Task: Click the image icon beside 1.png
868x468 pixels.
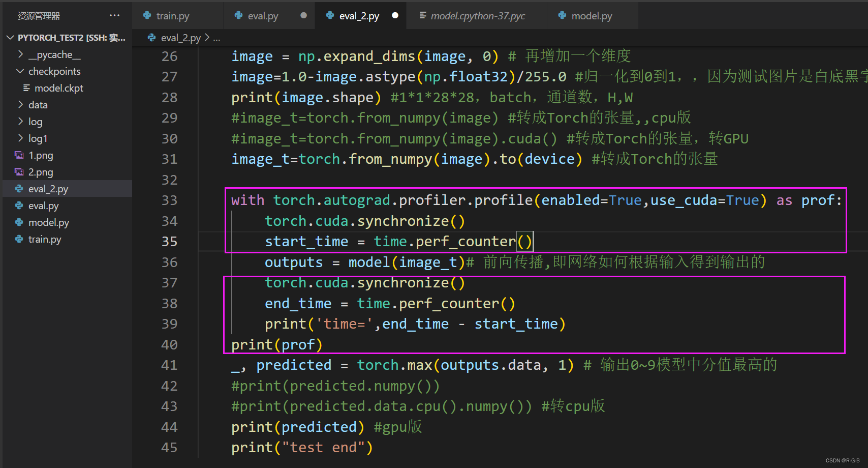Action: point(19,155)
